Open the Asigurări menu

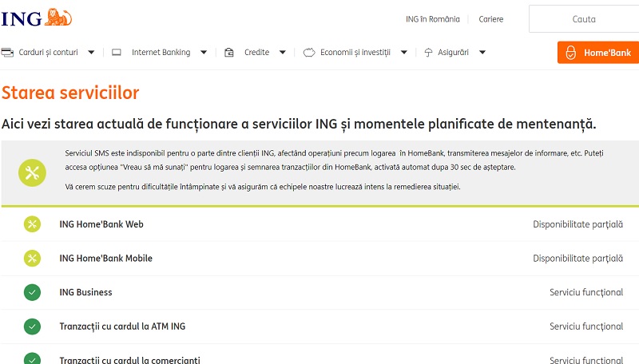pyautogui.click(x=453, y=52)
